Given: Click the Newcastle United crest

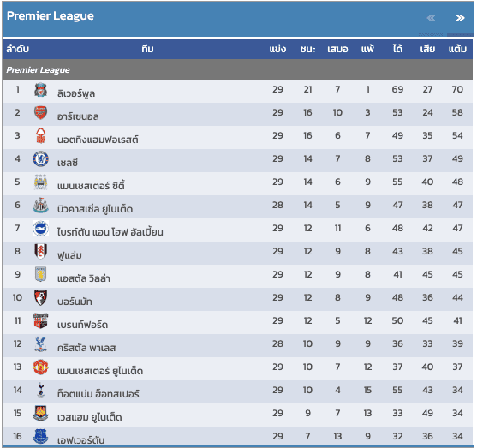Looking at the screenshot, I should [40, 206].
